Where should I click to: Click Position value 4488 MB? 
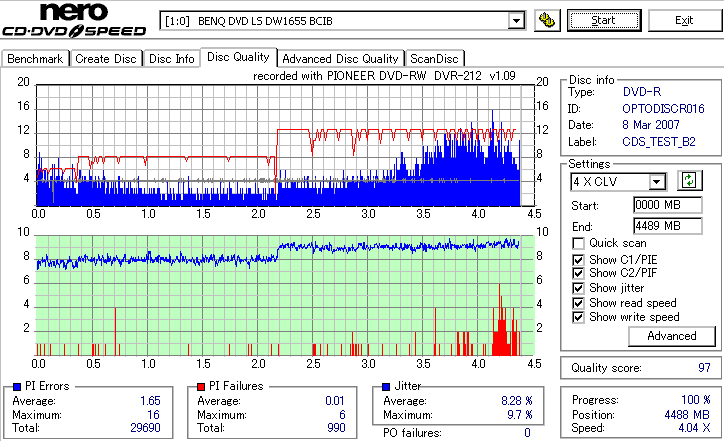(687, 415)
